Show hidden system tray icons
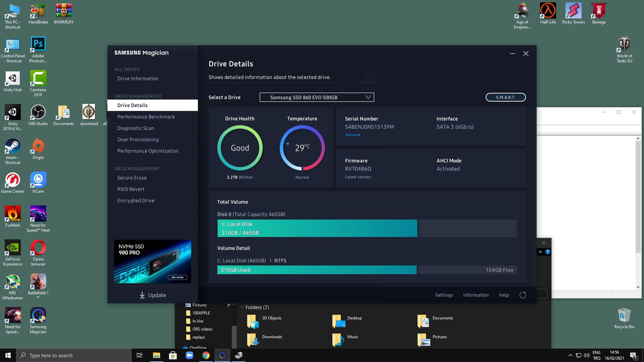This screenshot has width=644, height=362. 570,355
